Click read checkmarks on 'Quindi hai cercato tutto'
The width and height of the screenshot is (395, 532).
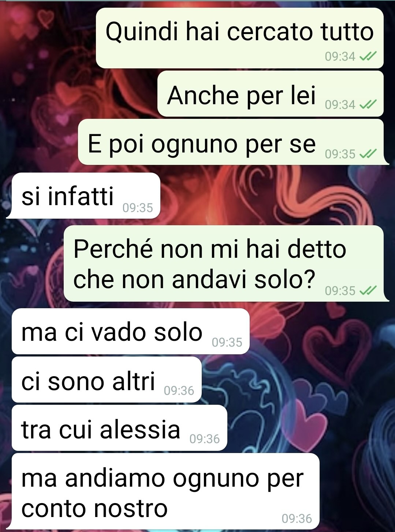368,56
